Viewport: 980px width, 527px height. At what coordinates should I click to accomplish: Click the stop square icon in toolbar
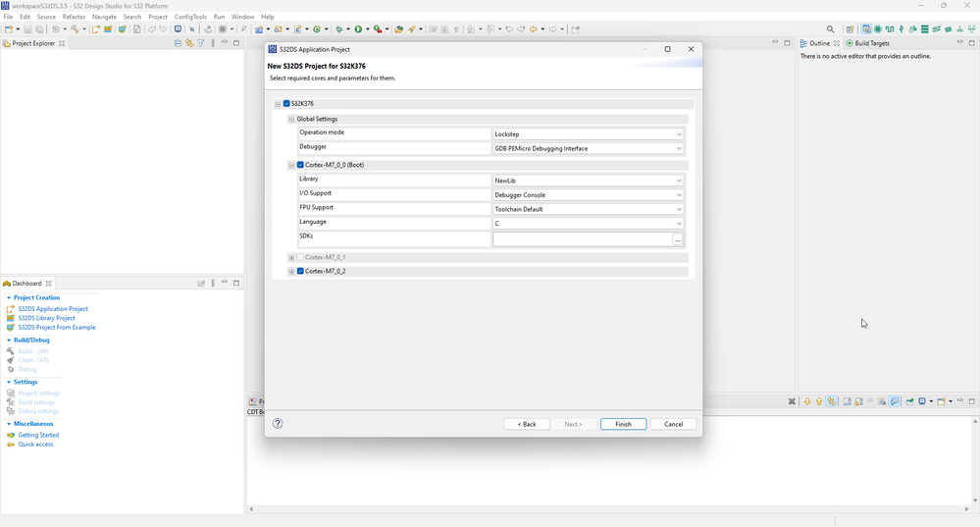222,28
